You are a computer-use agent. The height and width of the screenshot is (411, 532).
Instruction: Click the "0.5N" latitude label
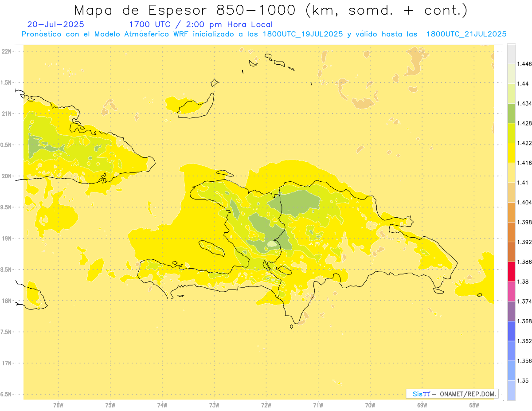tap(7, 145)
